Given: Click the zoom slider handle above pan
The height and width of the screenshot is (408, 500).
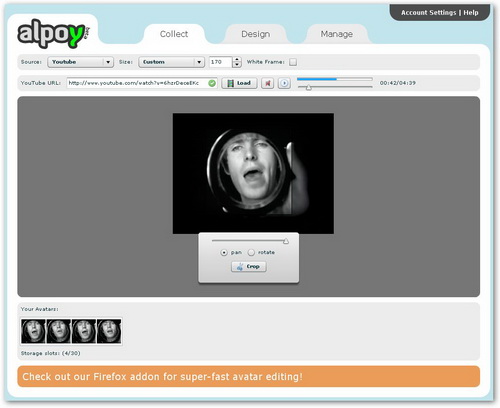Looking at the screenshot, I should pos(286,241).
